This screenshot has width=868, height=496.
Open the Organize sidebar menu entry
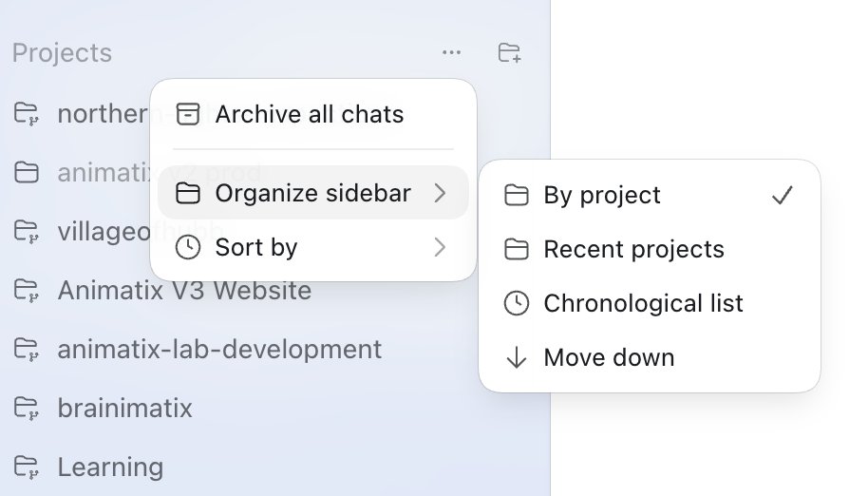tap(313, 193)
